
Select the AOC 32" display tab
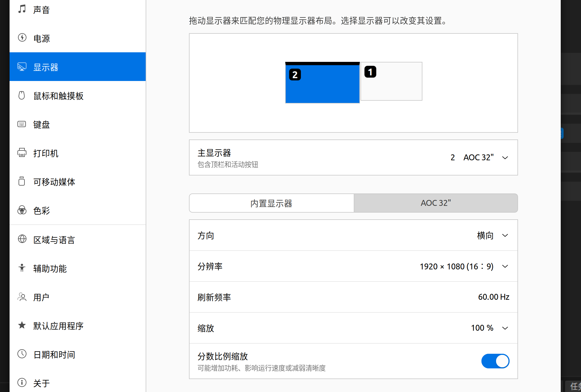coord(436,203)
